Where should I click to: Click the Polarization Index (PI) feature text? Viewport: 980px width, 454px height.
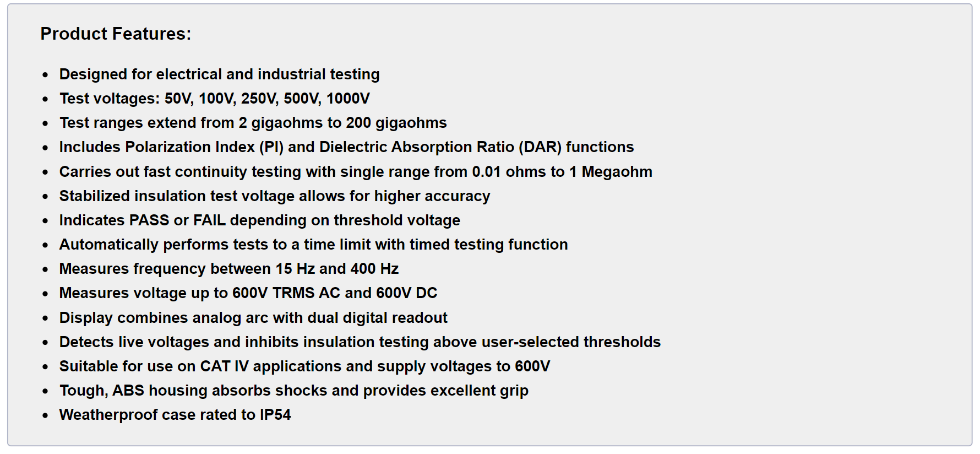pos(346,147)
